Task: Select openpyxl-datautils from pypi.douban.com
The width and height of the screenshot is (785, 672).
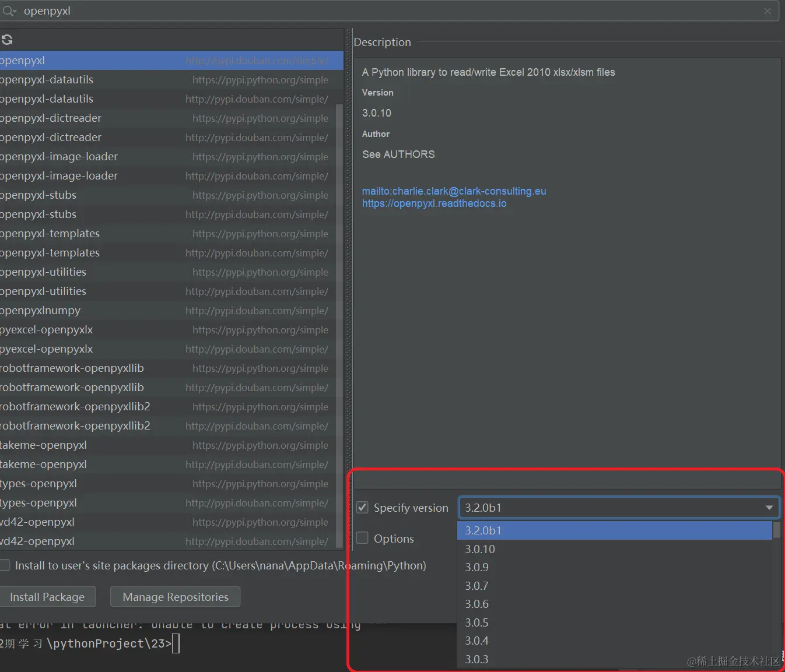Action: [x=168, y=99]
